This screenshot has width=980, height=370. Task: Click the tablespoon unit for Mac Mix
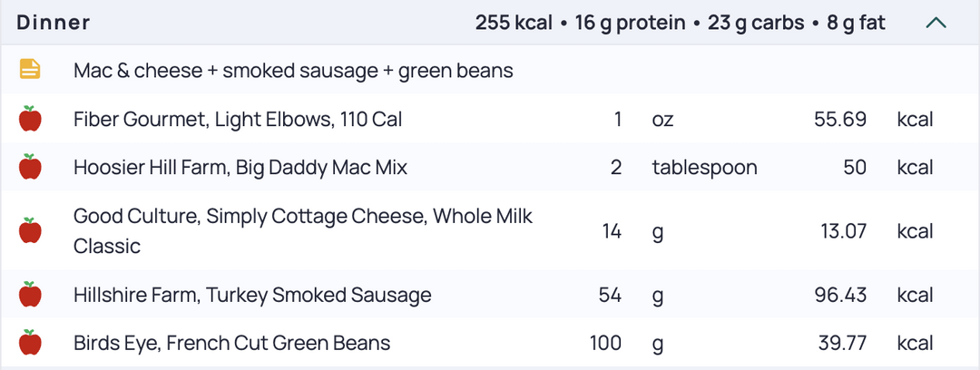point(704,168)
